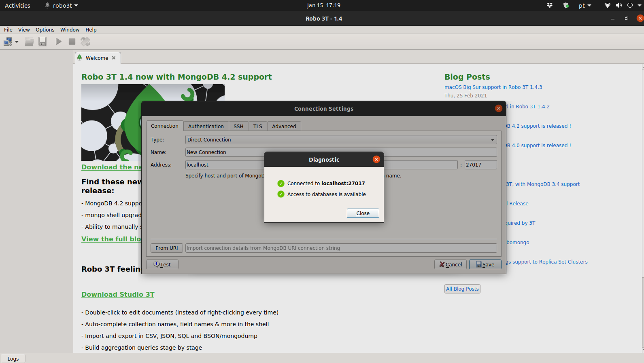
Task: Close the Diagnostic dialog with red X
Action: (376, 159)
